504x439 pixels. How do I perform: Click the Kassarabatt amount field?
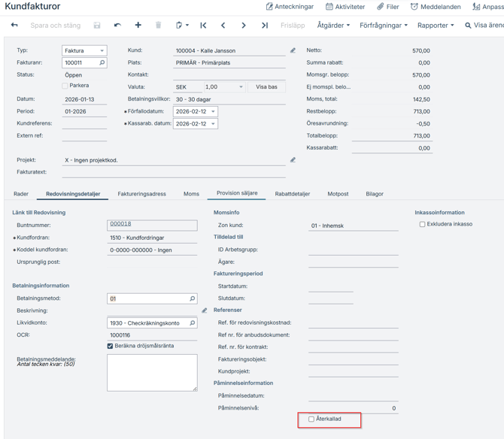point(392,148)
